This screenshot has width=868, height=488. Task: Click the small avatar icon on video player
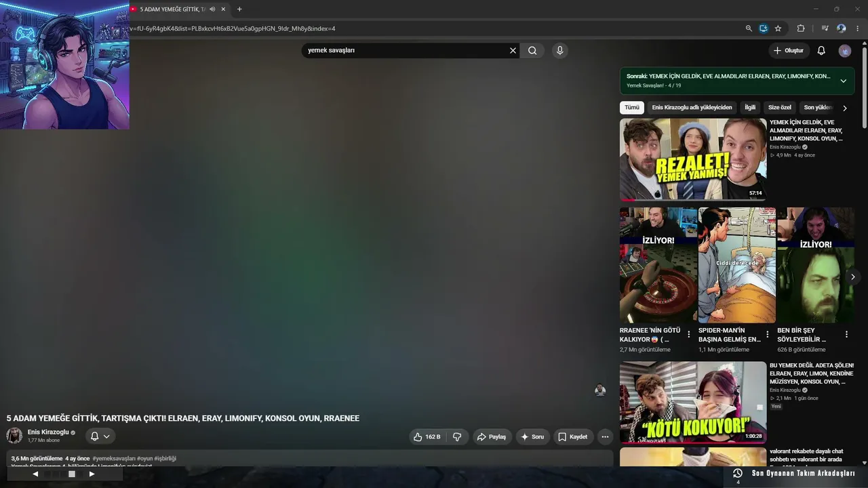click(x=600, y=390)
